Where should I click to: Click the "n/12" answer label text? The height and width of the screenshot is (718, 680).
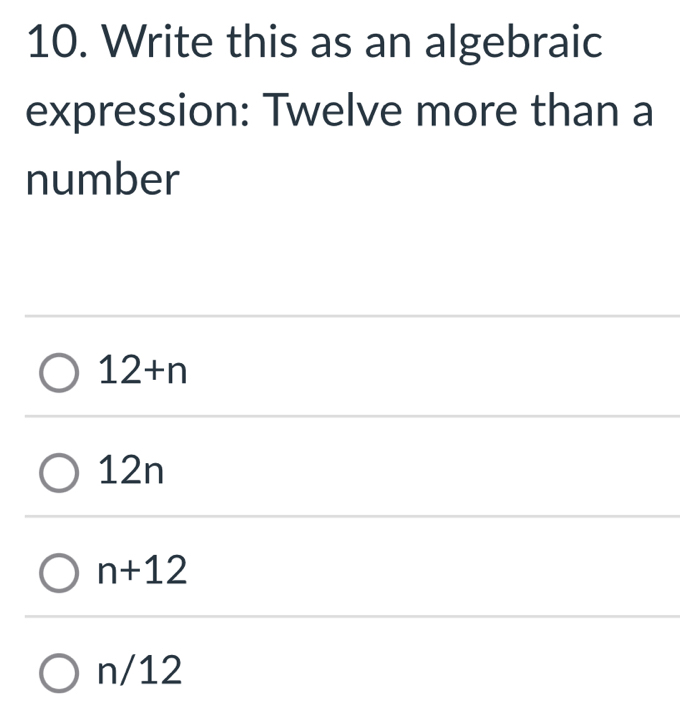click(x=140, y=670)
